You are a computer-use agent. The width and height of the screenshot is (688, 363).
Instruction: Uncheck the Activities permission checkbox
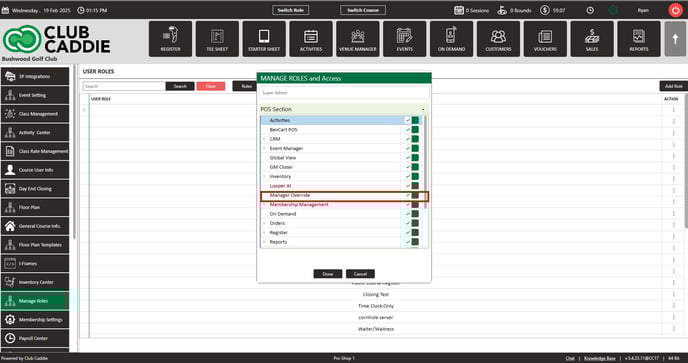(408, 120)
